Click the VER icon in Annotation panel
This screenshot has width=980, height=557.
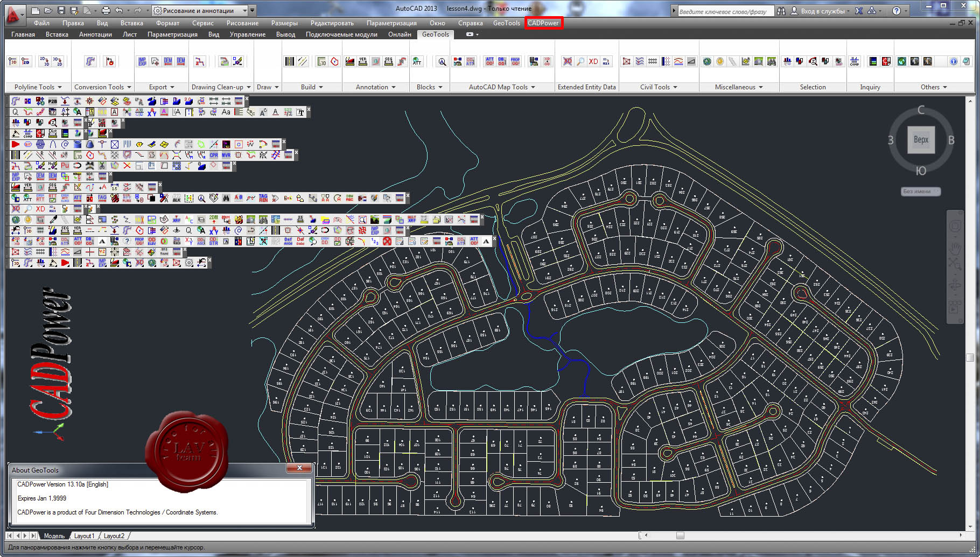click(x=363, y=61)
